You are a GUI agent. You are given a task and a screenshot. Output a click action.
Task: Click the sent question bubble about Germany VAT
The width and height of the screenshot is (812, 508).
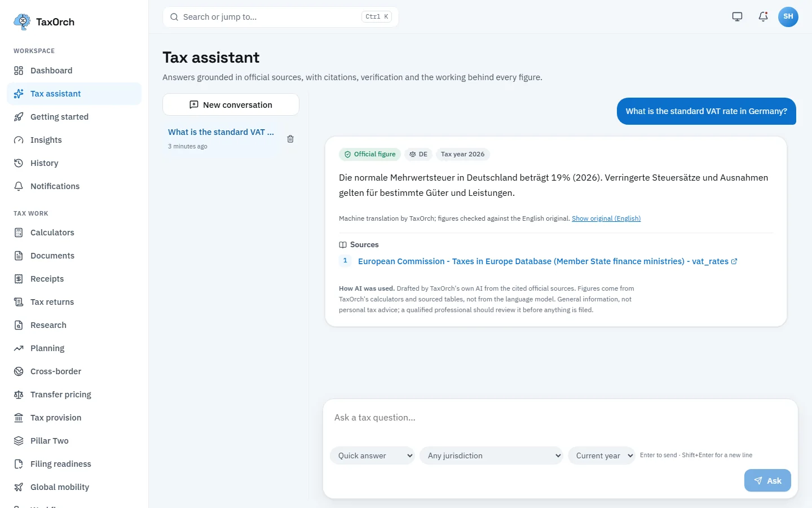pos(707,111)
